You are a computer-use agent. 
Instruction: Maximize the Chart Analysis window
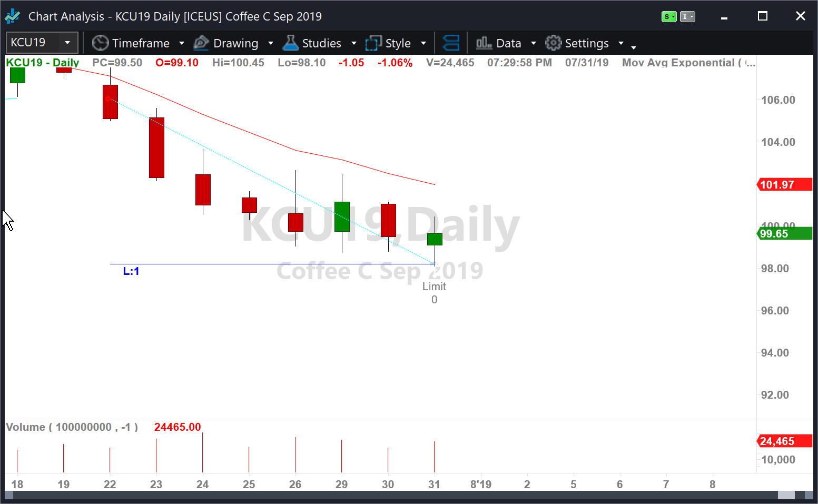[762, 16]
